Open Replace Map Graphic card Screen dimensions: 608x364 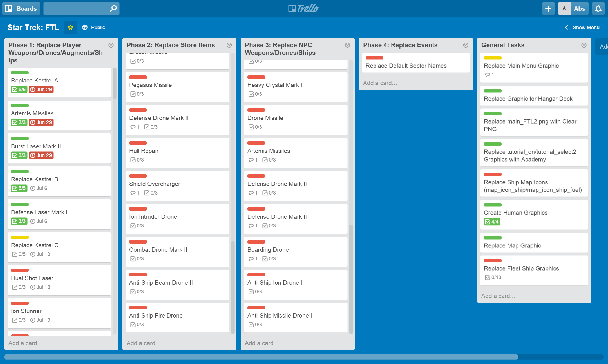coord(534,242)
